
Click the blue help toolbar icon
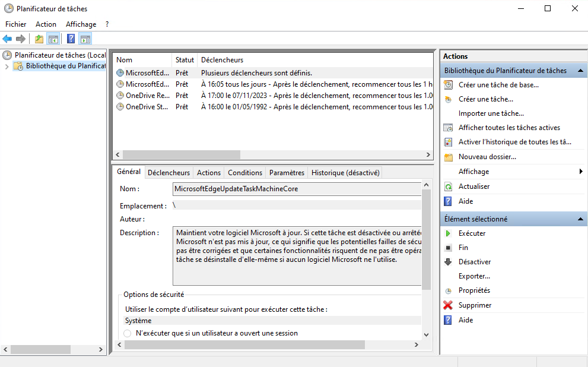[x=71, y=39]
